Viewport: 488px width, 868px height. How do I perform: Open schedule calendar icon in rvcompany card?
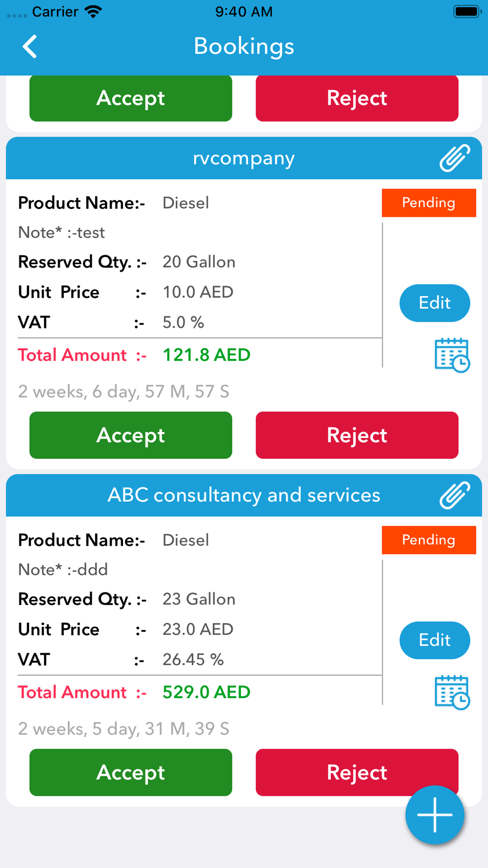(x=452, y=355)
